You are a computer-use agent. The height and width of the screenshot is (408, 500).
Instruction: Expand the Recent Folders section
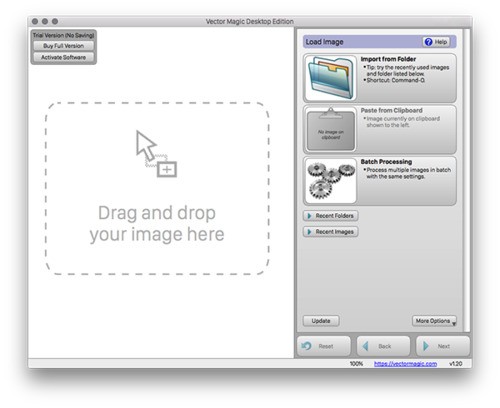(331, 216)
